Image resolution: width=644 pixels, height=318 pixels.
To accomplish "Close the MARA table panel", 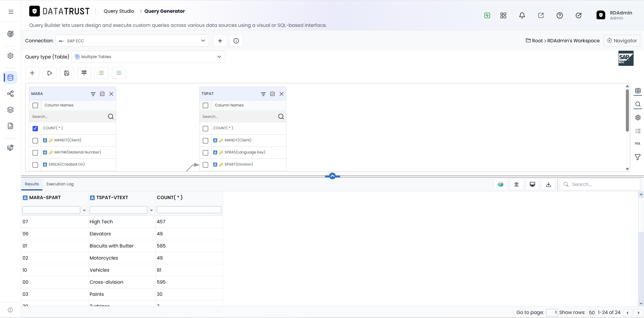I will tap(111, 94).
